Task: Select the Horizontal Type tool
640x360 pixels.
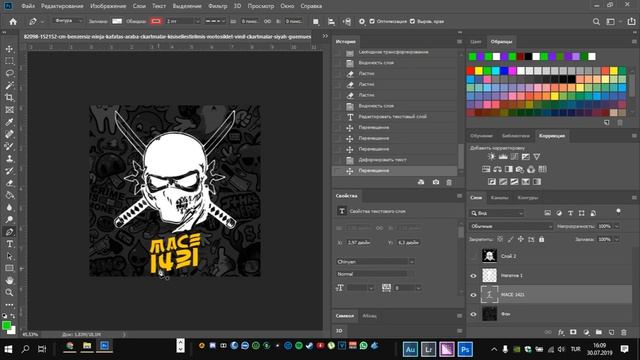Action: 9,244
